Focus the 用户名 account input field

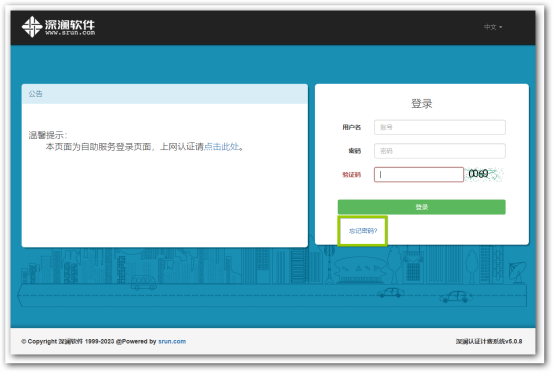coord(439,127)
